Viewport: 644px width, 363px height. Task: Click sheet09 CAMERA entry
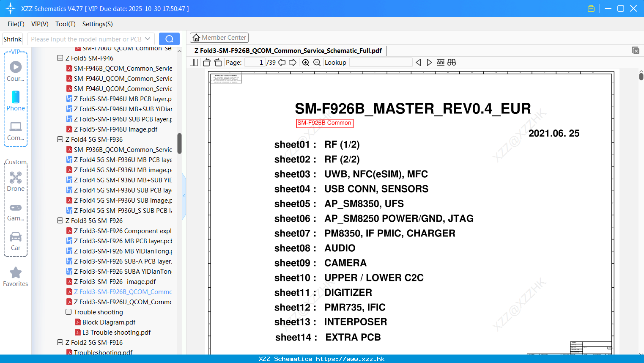click(x=321, y=263)
